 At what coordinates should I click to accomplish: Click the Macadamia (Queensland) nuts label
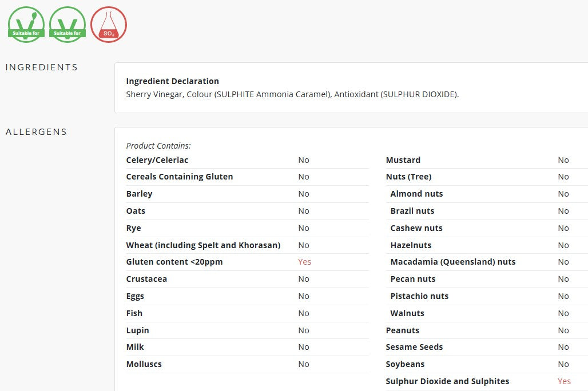[453, 262]
